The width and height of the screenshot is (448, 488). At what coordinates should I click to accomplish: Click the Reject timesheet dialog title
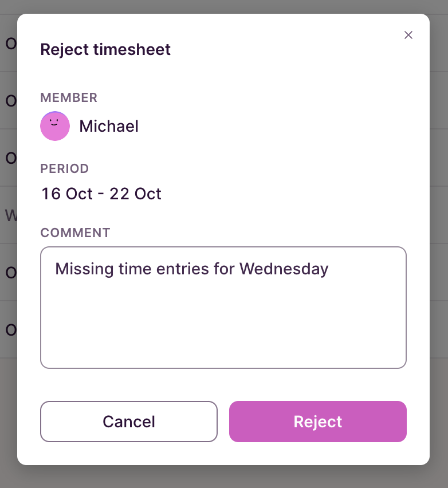[105, 50]
